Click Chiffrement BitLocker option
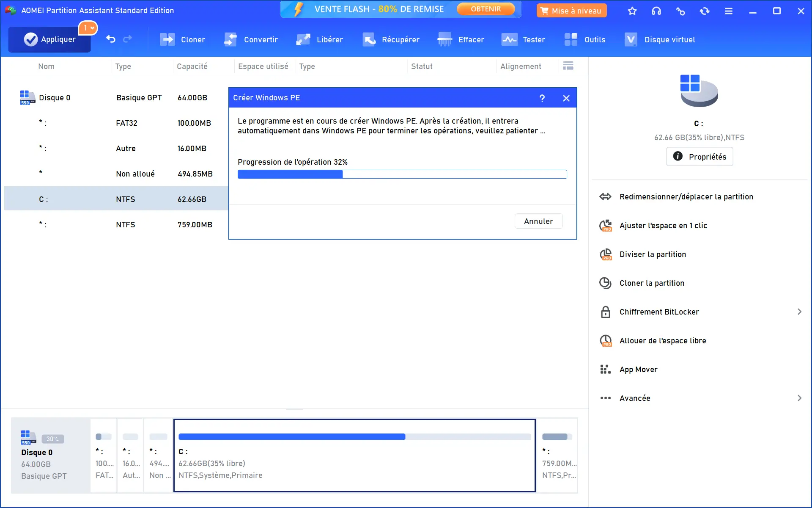This screenshot has height=508, width=812. click(x=659, y=312)
